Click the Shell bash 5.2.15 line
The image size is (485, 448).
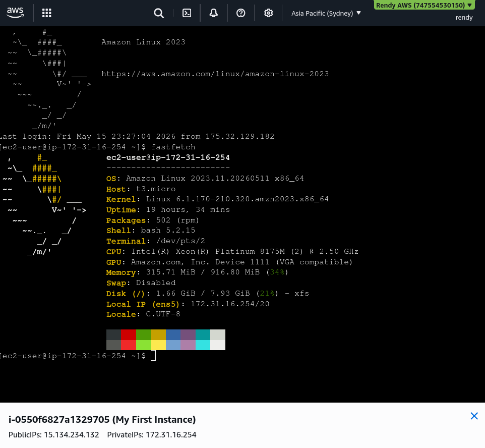point(151,231)
